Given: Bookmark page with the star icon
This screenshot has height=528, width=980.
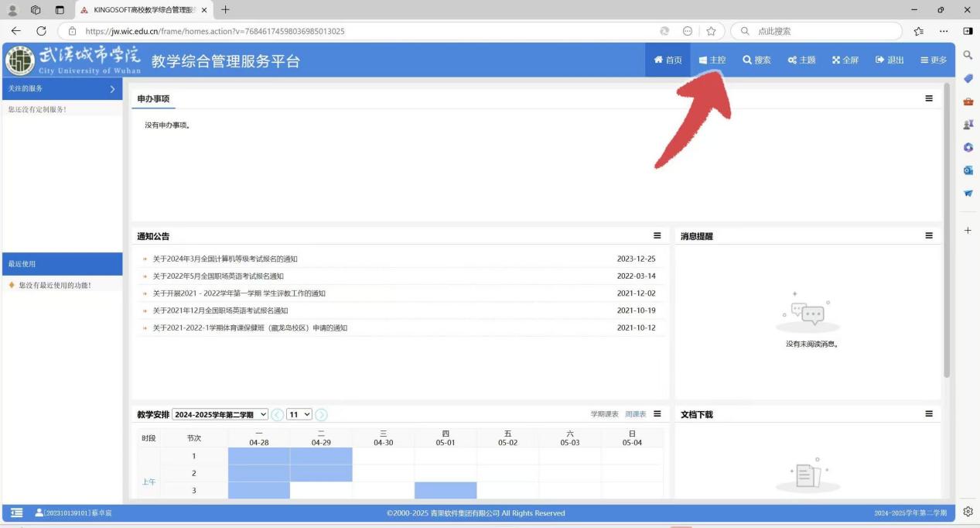Looking at the screenshot, I should coord(710,31).
